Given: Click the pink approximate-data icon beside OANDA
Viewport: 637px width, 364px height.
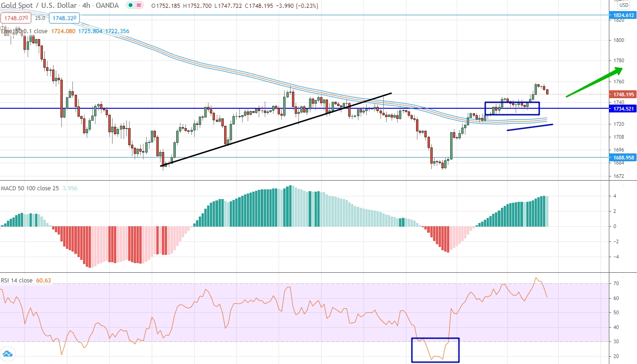Looking at the screenshot, I should pyautogui.click(x=139, y=6).
